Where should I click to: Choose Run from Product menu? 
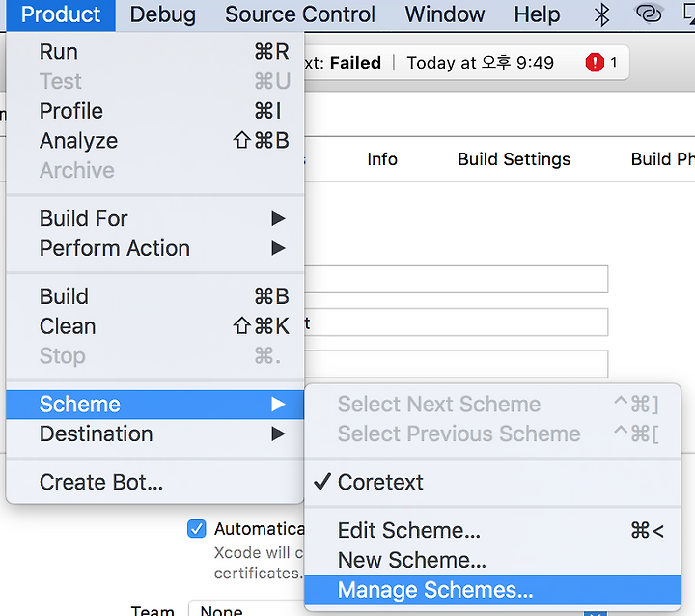155,51
